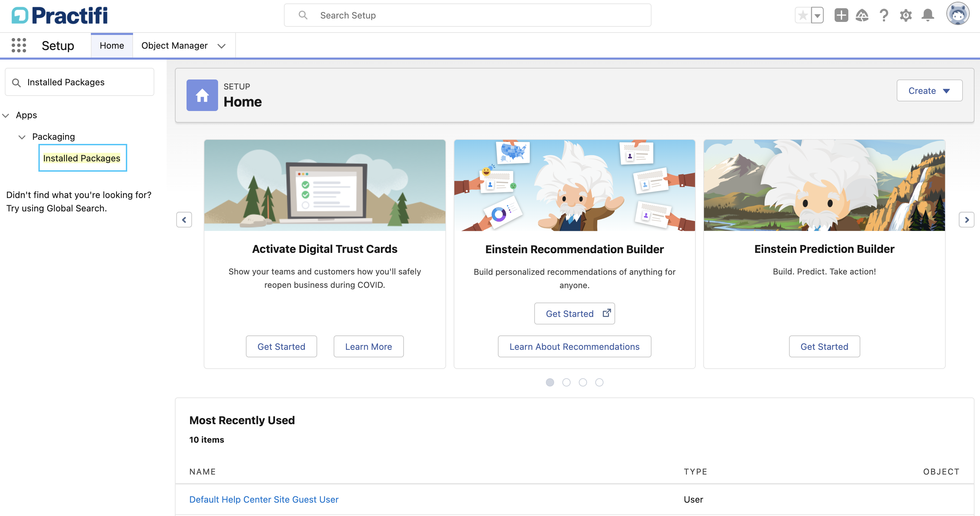The image size is (980, 516).
Task: Go to next carousel slide
Action: (966, 219)
